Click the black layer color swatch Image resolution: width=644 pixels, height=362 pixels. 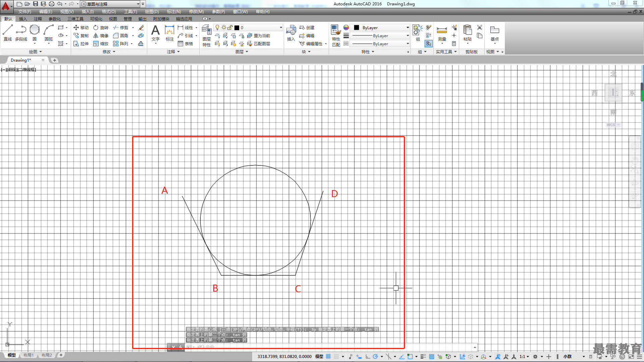237,27
